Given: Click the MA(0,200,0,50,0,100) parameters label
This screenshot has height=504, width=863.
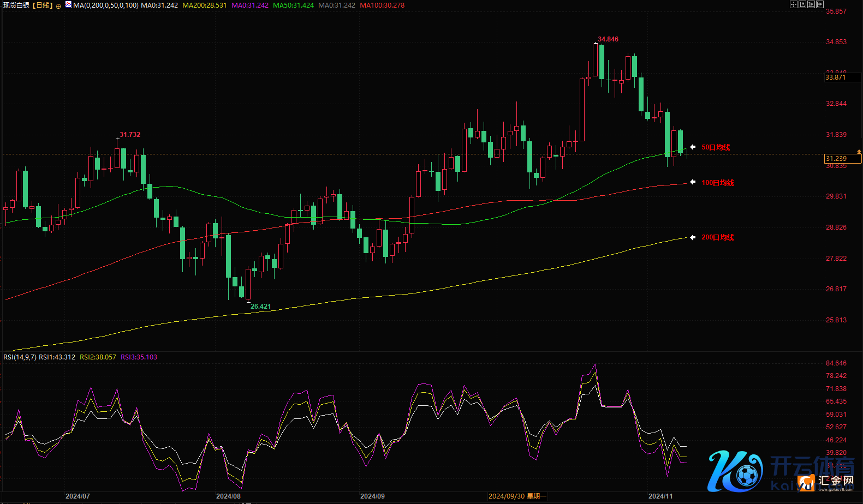Looking at the screenshot, I should [x=105, y=5].
